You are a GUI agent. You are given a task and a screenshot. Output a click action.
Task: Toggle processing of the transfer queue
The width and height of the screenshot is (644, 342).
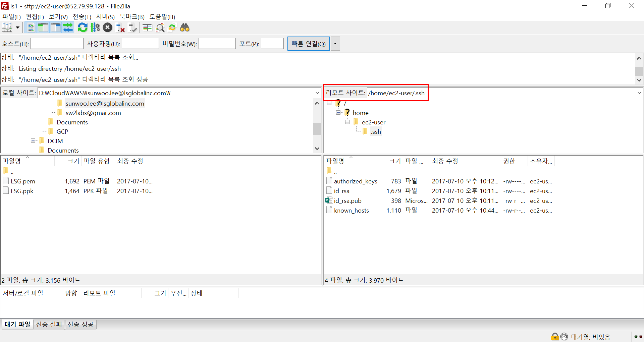pos(95,27)
